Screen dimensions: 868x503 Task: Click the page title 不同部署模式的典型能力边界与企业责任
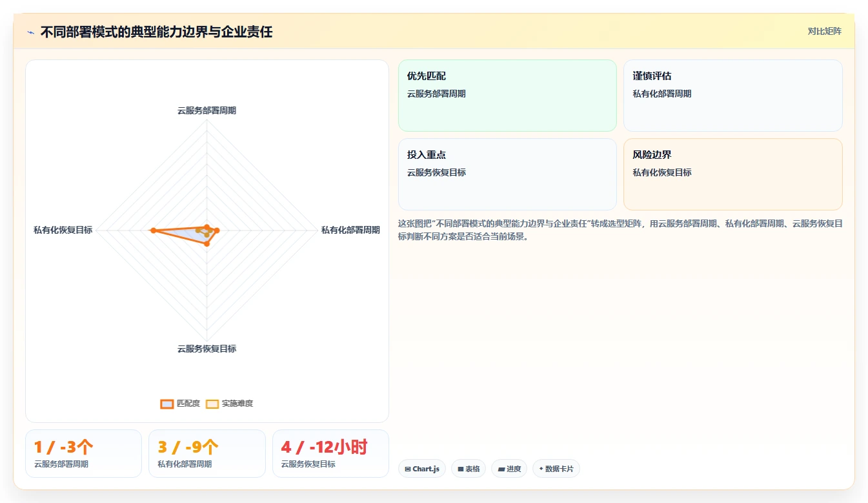(156, 32)
